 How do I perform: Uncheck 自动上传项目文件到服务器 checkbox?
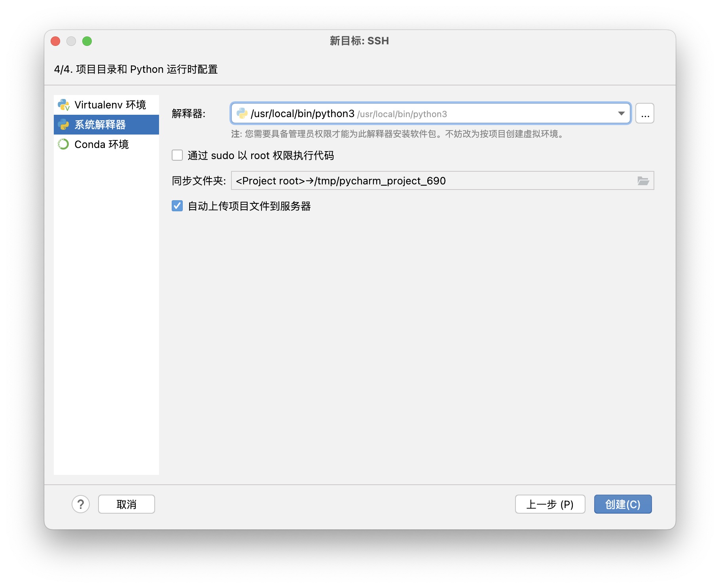[x=177, y=206]
